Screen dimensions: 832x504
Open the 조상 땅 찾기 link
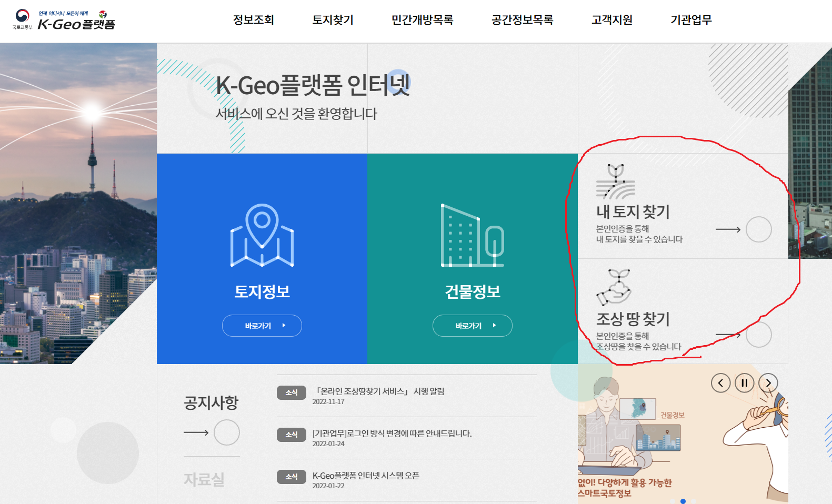[633, 319]
